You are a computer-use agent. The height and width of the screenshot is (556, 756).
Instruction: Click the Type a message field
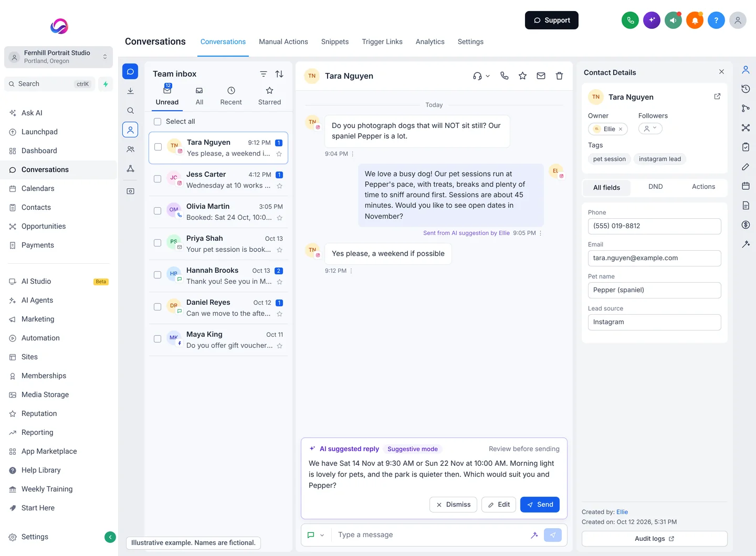click(430, 535)
